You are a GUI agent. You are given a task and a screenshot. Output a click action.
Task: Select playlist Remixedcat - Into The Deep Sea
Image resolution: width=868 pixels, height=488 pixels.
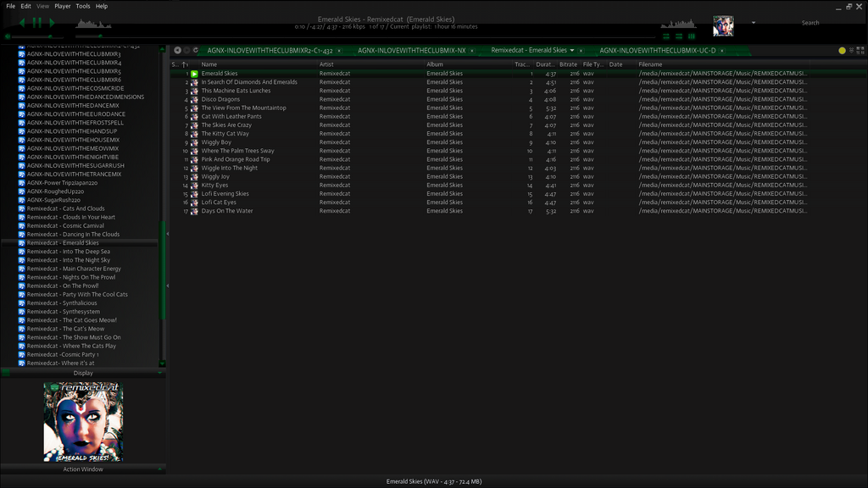point(68,252)
